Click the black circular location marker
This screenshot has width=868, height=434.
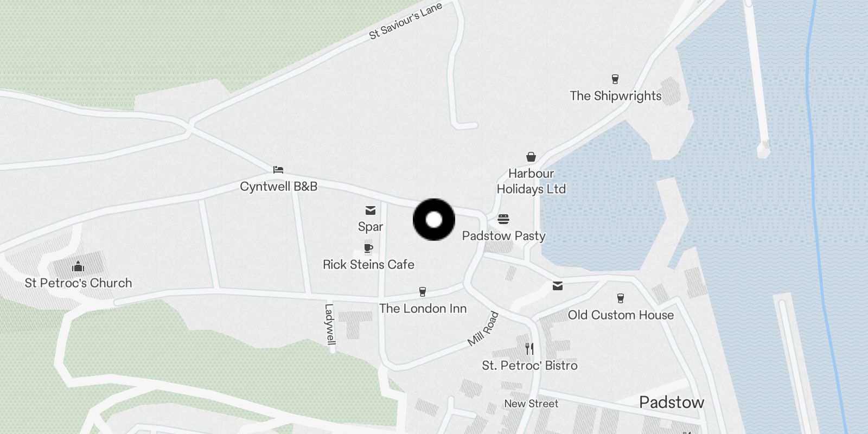tap(434, 220)
